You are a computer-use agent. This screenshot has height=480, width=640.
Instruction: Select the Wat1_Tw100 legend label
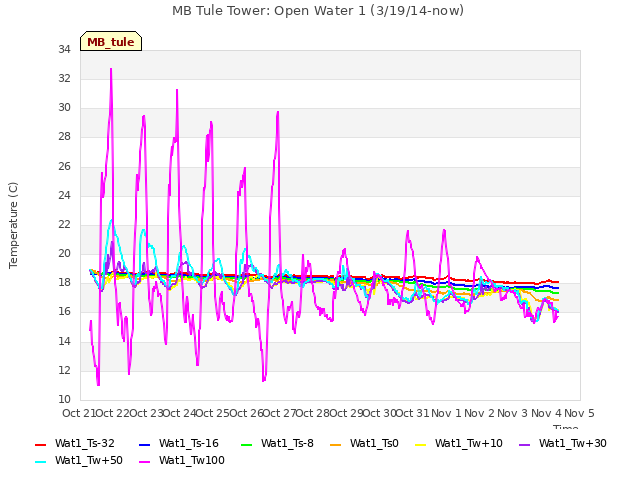tap(192, 460)
